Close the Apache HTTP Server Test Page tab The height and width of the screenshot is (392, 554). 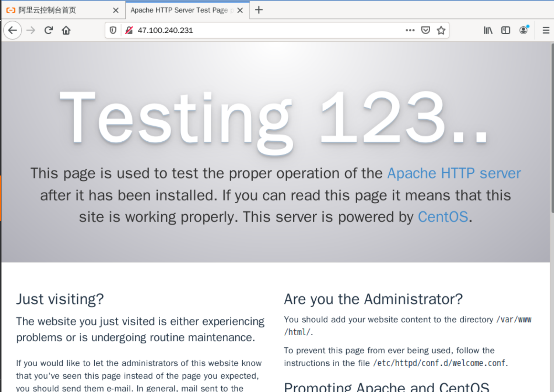click(x=240, y=10)
